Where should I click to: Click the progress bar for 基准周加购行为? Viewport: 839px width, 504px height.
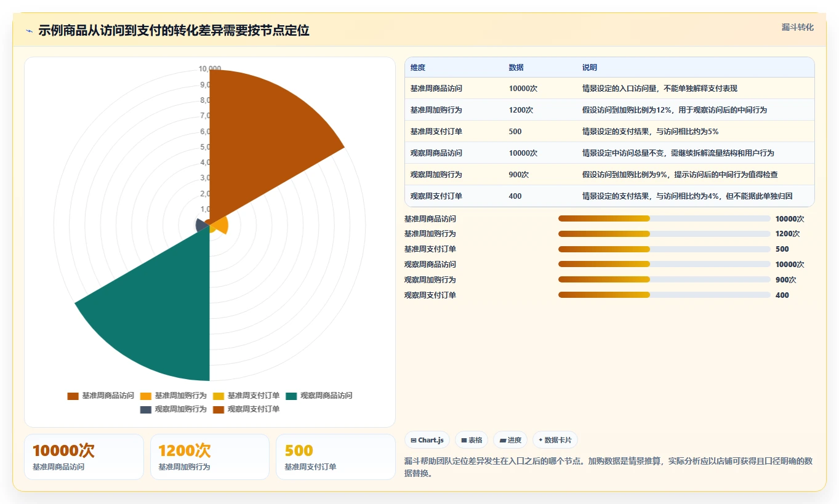click(x=664, y=234)
